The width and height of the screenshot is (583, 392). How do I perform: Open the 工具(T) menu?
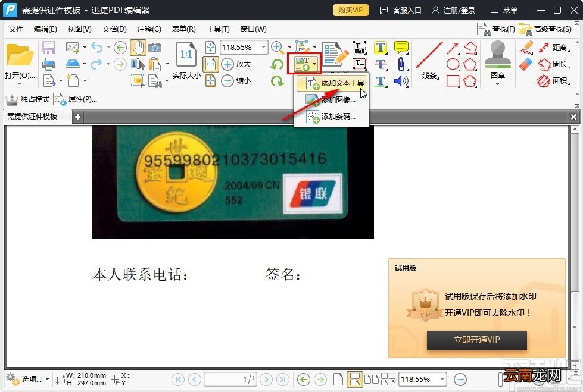click(218, 29)
